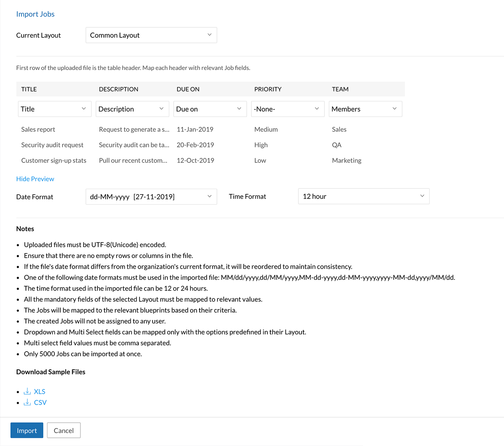Download the XLS sample file link
The height and width of the screenshot is (446, 504).
(40, 391)
